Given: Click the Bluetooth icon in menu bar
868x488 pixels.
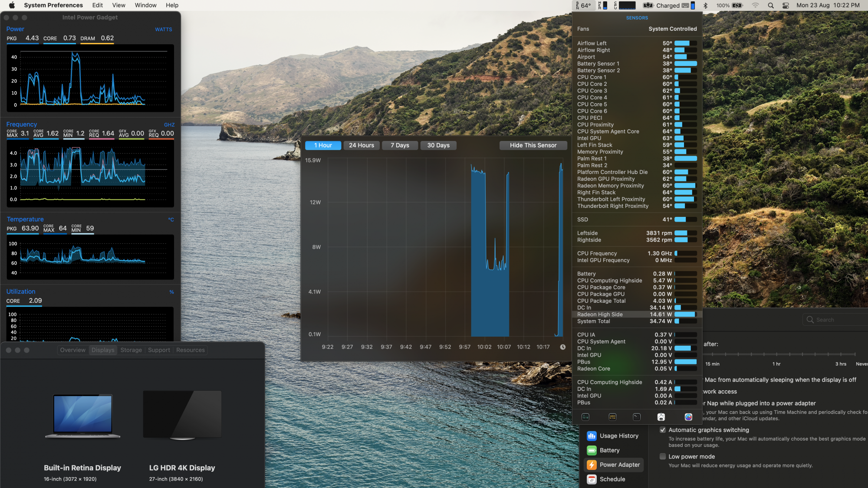Looking at the screenshot, I should pos(705,5).
